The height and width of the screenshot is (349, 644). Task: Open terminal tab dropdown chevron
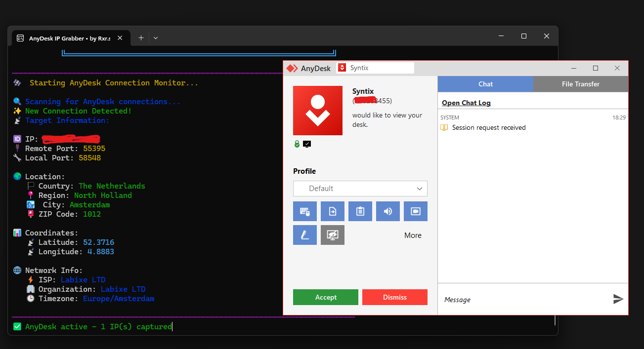(x=156, y=38)
